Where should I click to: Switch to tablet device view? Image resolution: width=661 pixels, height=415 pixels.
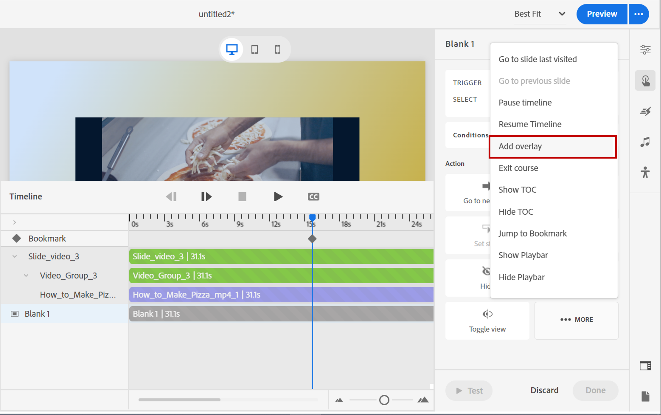tap(255, 49)
